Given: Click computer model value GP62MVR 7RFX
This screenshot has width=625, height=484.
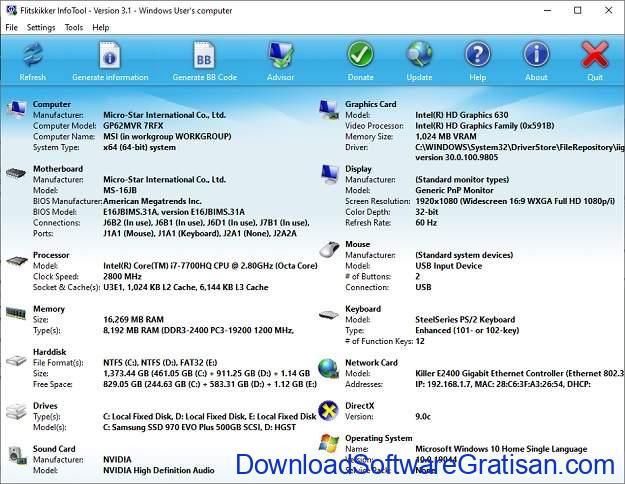Looking at the screenshot, I should [133, 126].
